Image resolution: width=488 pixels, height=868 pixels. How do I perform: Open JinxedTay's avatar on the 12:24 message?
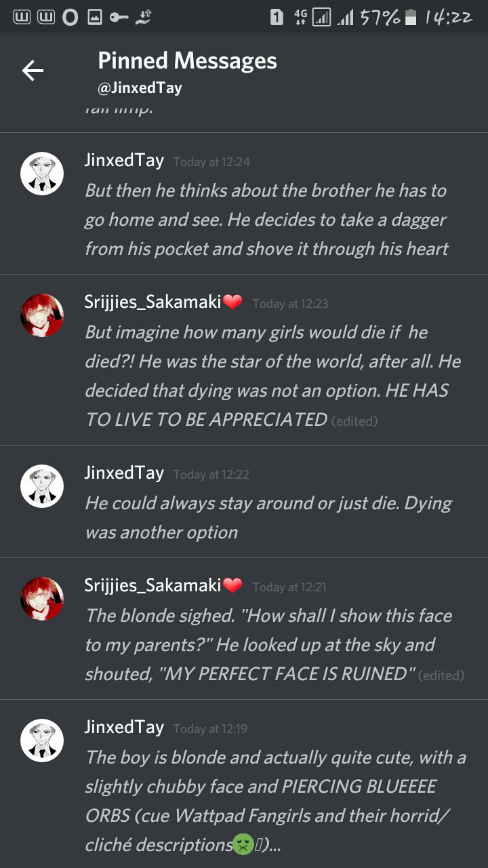coord(42,174)
